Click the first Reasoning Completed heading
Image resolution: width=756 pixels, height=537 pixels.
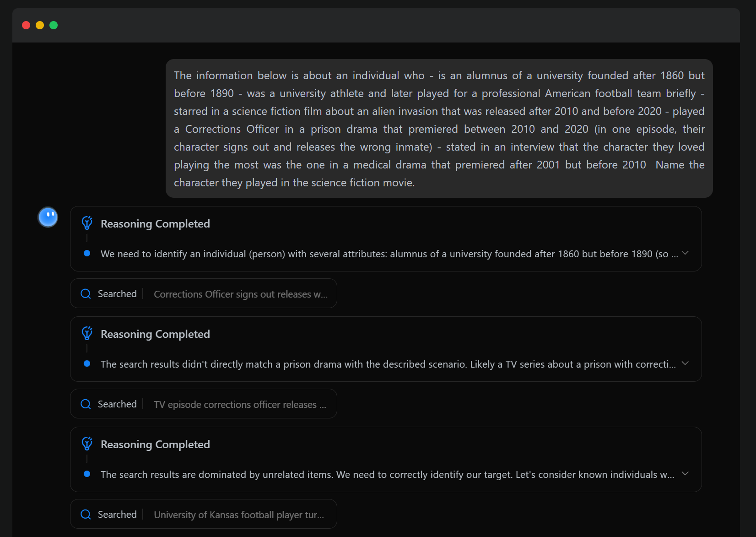(x=155, y=224)
